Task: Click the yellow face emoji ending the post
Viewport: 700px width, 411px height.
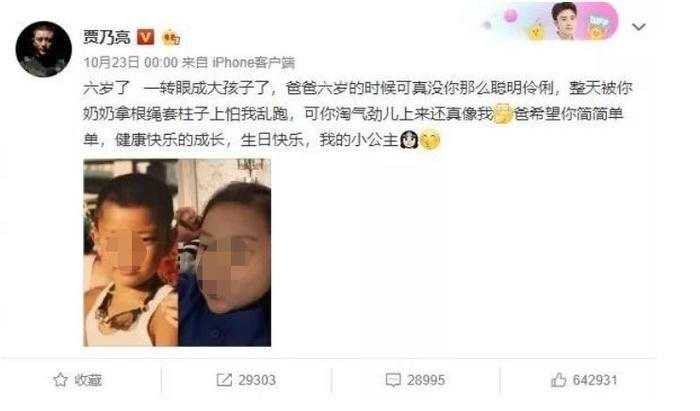Action: 430,140
